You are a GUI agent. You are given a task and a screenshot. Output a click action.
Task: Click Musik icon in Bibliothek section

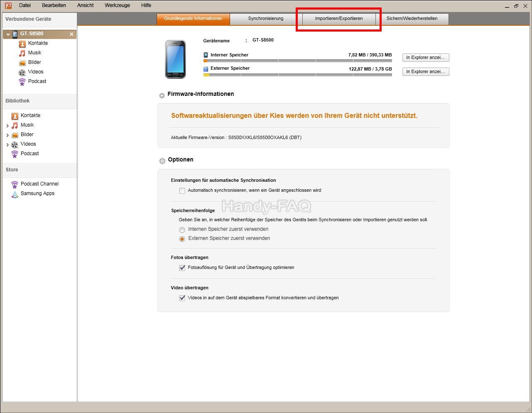click(x=15, y=125)
